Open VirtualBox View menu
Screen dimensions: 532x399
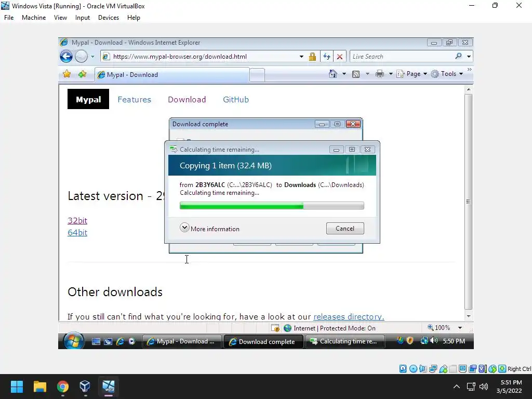tap(60, 18)
